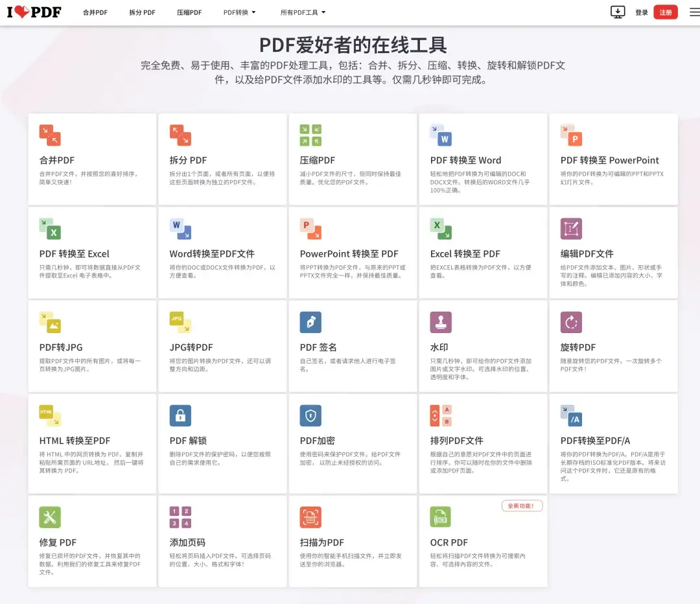Open the PDF转JPG card title
The width and height of the screenshot is (700, 604).
[x=61, y=347]
